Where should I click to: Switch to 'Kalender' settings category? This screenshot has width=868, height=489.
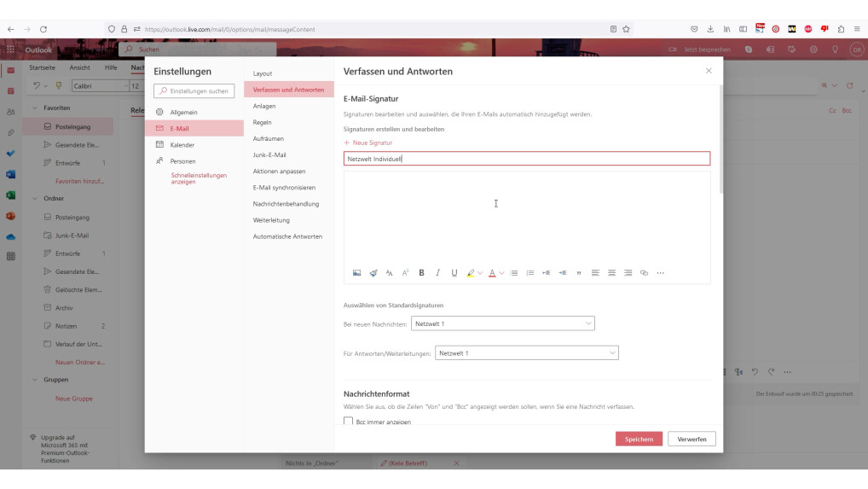click(x=182, y=145)
